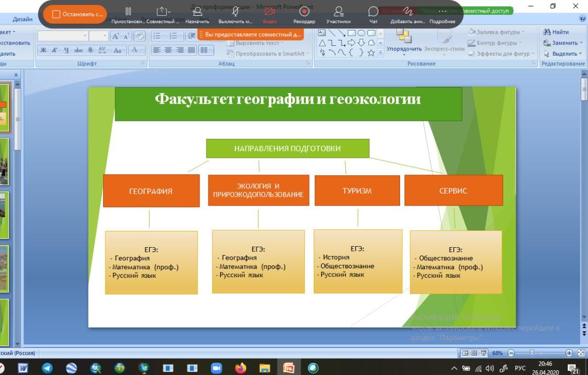The image size is (588, 375).
Task: Open Telegram from the taskbar
Action: 47,368
